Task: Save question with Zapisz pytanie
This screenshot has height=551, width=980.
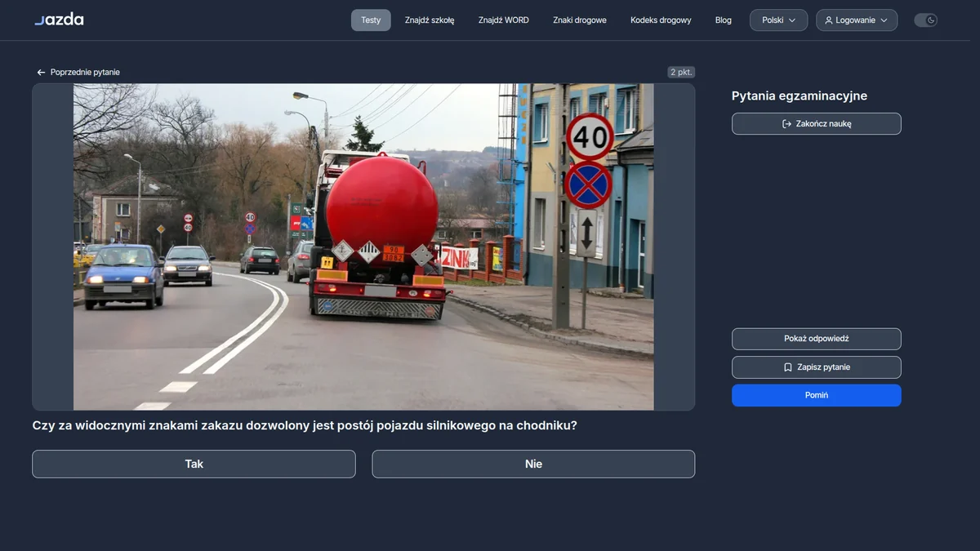Action: 817,367
